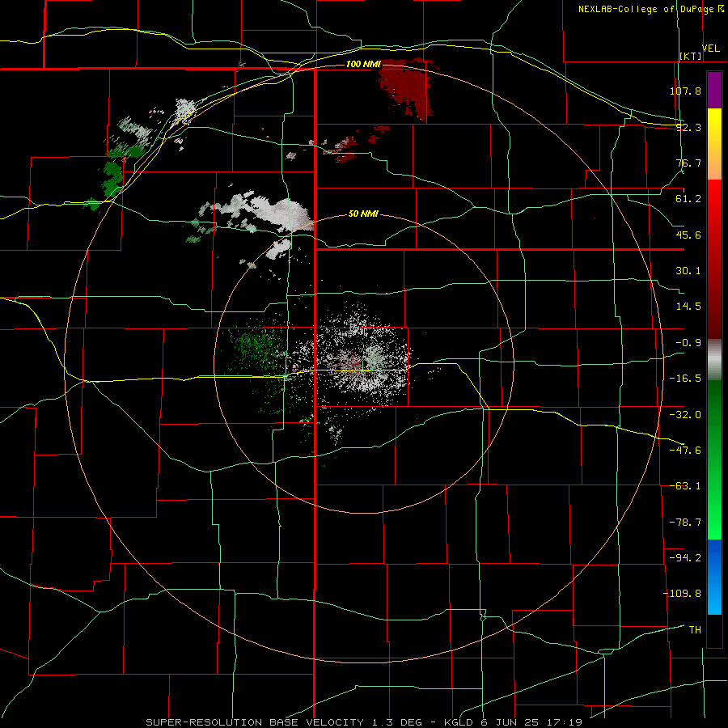Click the 45.6 velocity scale value

[x=688, y=235]
